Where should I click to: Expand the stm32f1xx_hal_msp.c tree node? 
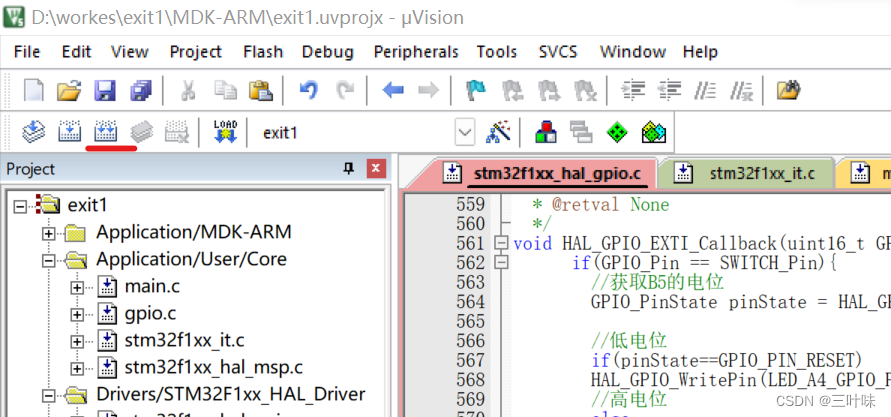77,368
